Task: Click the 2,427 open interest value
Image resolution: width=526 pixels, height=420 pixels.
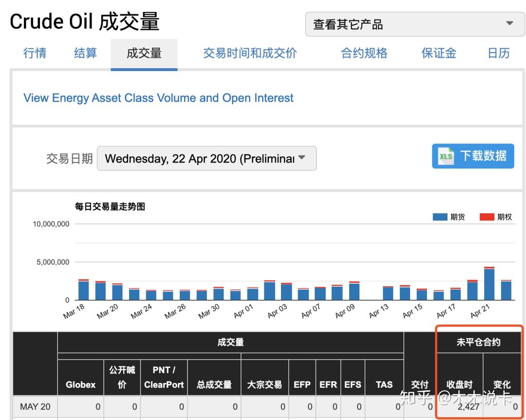Action: 469,406
